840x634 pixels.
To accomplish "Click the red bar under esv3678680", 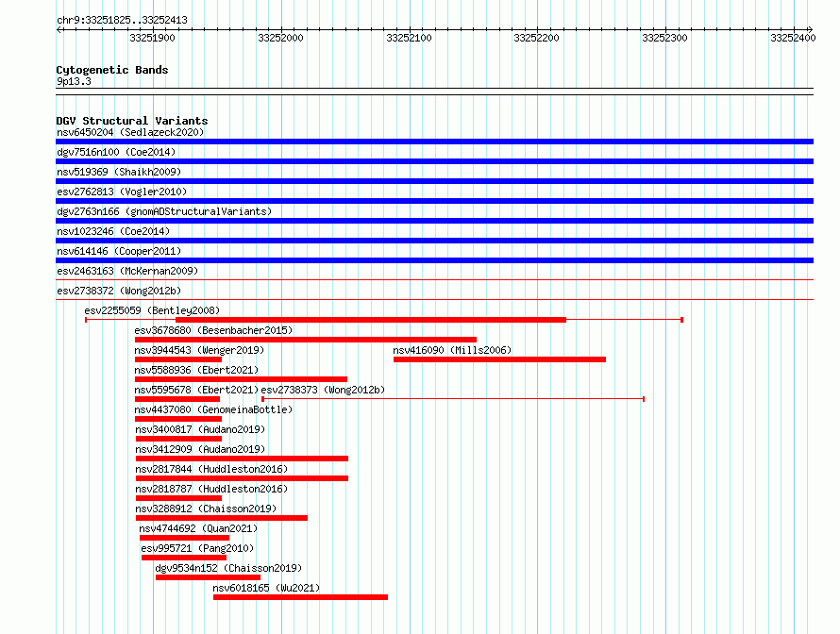I will 306,340.
